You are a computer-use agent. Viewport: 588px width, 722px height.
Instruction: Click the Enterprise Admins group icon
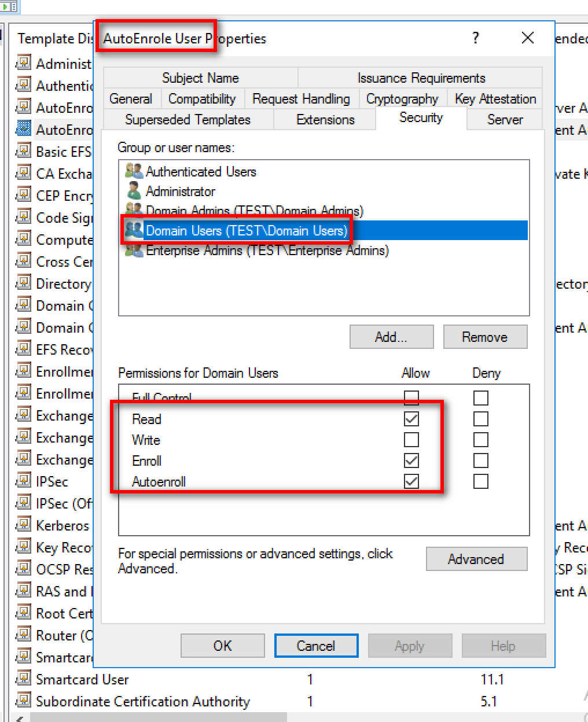click(x=134, y=251)
